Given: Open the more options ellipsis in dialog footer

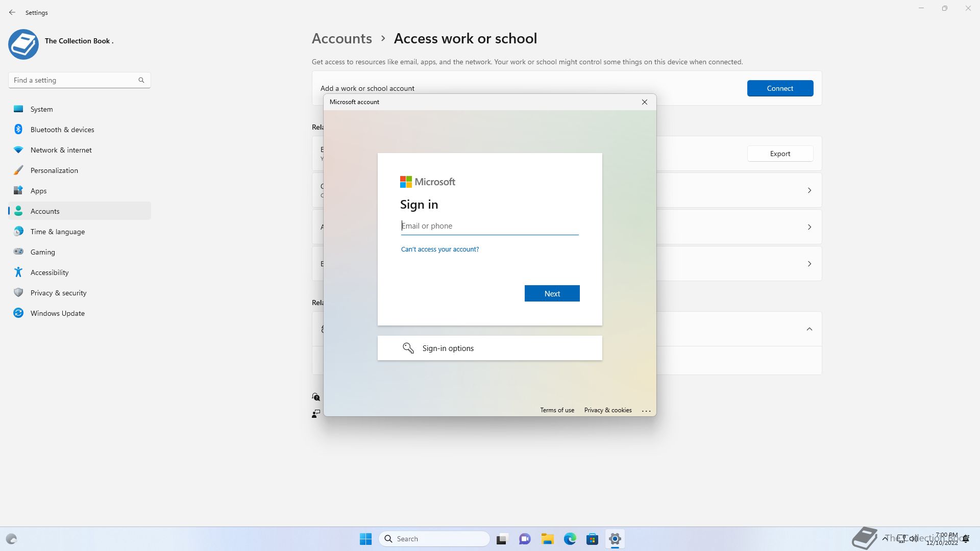Looking at the screenshot, I should (x=646, y=411).
